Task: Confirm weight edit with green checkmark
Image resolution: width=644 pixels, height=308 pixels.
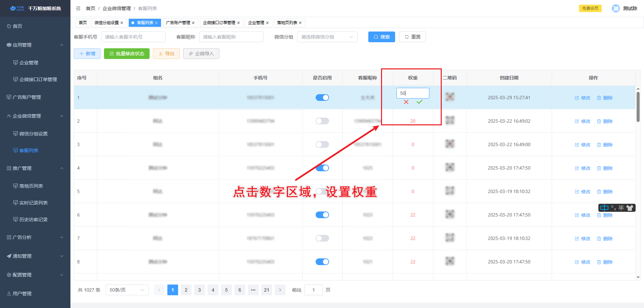Action: [419, 102]
